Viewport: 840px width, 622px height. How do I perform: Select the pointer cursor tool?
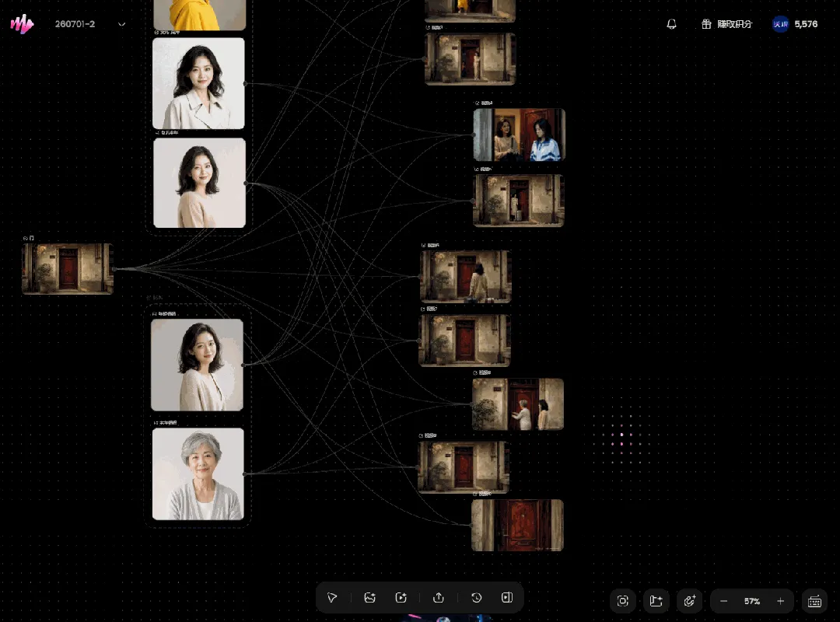[x=332, y=597]
